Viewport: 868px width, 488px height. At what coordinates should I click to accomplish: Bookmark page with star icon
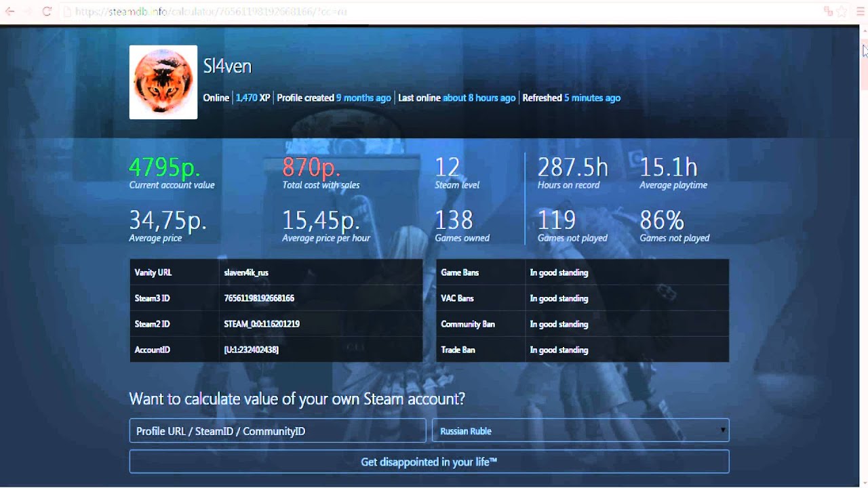(842, 12)
